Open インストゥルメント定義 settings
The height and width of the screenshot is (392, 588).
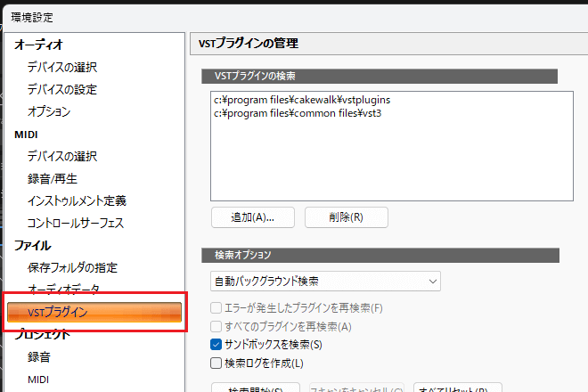tap(76, 200)
